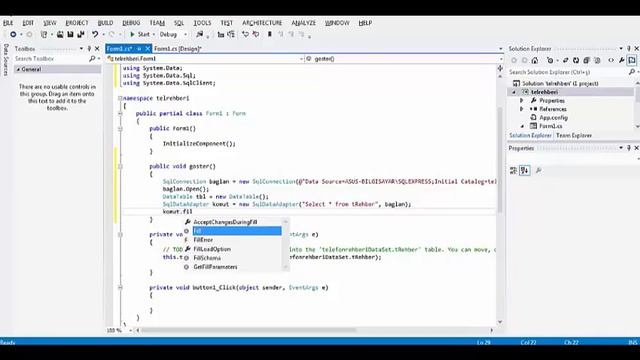Click View Code icon in Solution Explorer
Image resolution: width=640 pixels, height=360 pixels.
tap(611, 61)
